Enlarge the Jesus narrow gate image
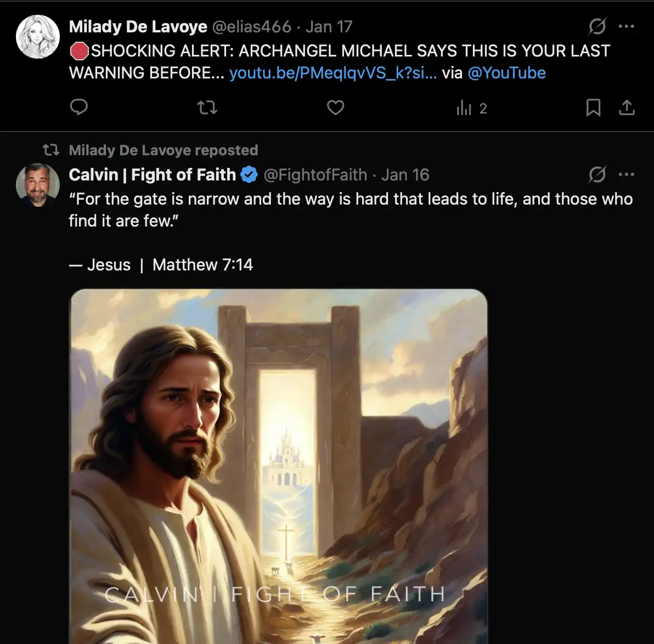This screenshot has width=654, height=644. pyautogui.click(x=278, y=466)
